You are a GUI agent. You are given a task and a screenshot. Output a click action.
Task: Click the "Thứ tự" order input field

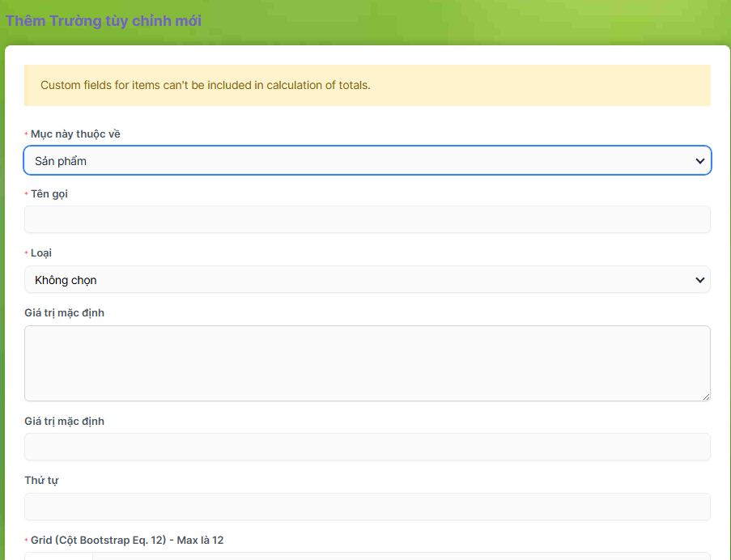[x=367, y=507]
